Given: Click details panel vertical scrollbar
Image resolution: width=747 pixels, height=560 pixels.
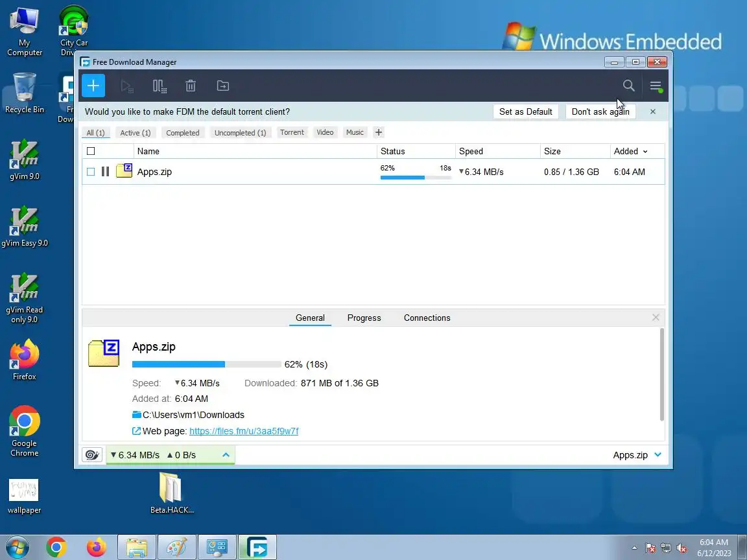Looking at the screenshot, I should [661, 374].
